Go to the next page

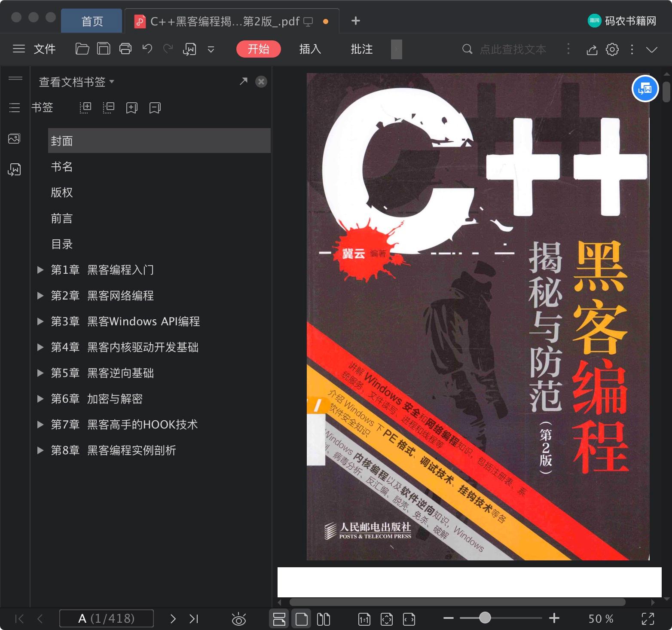(173, 619)
